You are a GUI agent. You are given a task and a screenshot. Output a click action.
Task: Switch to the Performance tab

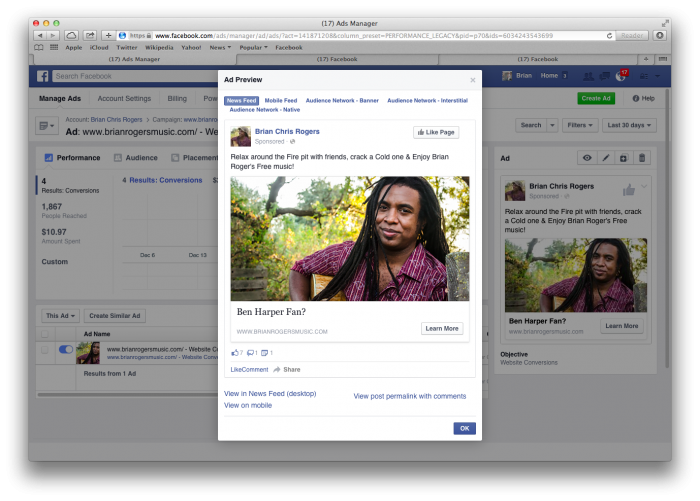click(x=72, y=158)
